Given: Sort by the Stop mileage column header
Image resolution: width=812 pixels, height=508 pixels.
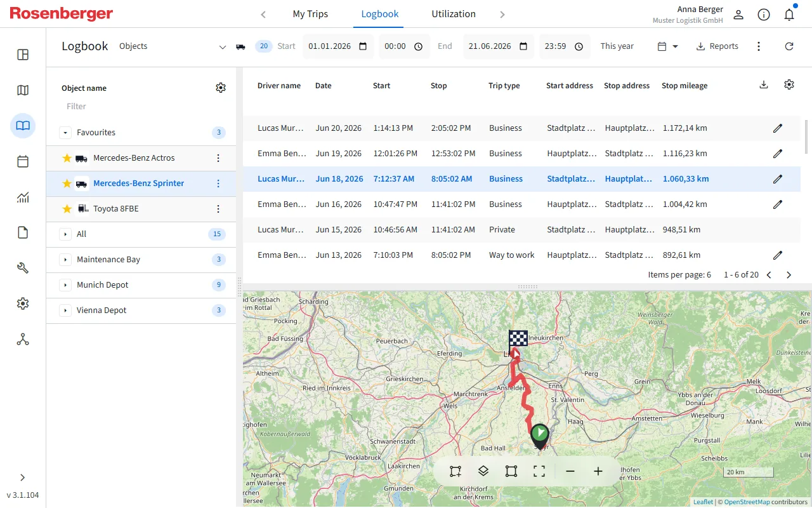Looking at the screenshot, I should click(684, 86).
